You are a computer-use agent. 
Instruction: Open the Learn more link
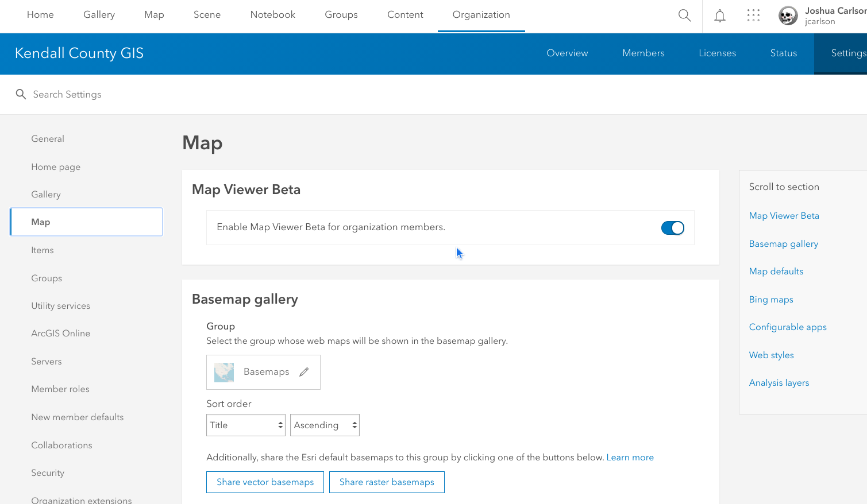click(630, 457)
